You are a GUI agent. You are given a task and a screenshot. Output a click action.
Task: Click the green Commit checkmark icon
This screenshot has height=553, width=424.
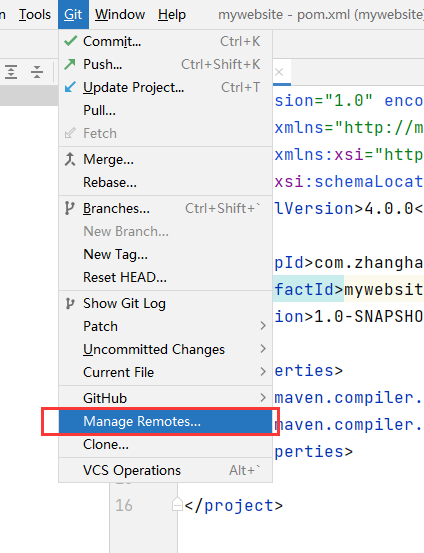coord(71,41)
